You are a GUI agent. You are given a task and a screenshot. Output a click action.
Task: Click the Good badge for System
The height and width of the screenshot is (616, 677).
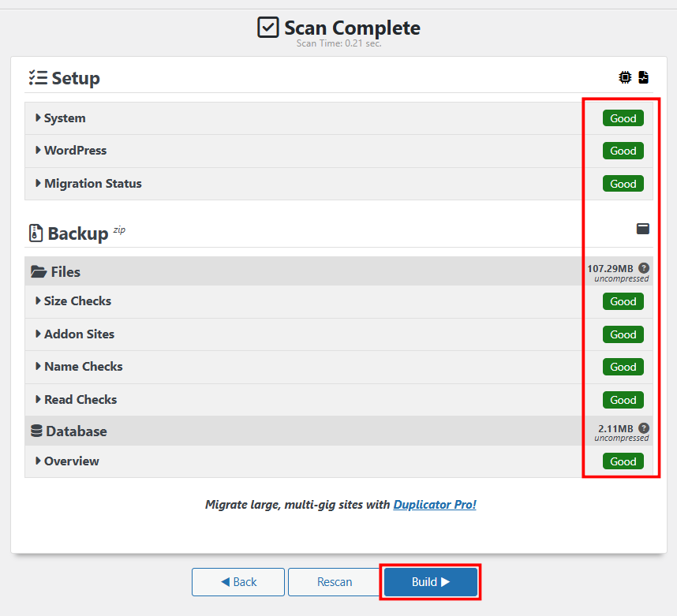pos(623,118)
